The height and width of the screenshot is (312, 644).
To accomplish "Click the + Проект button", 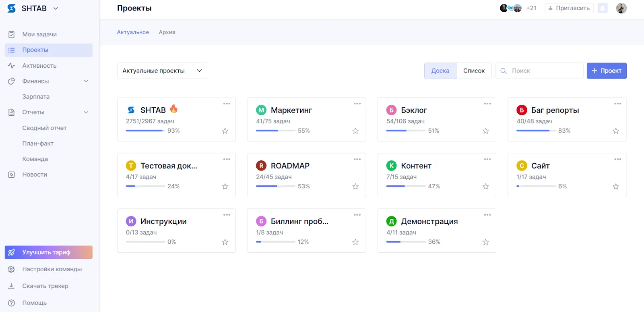I will (606, 71).
